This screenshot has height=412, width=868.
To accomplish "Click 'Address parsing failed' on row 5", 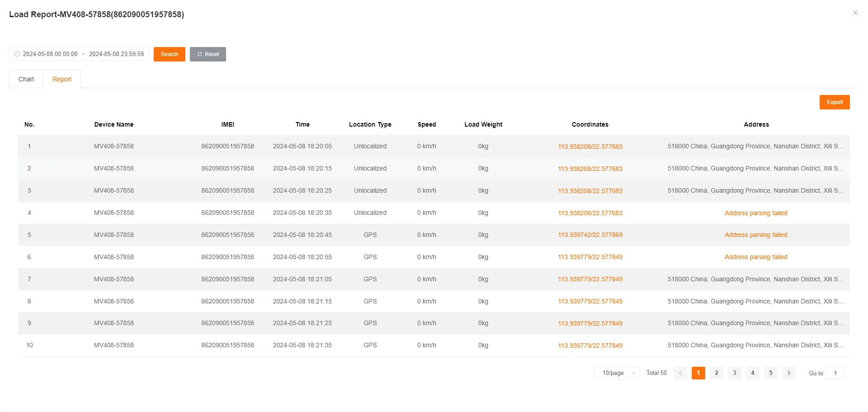I will 756,235.
